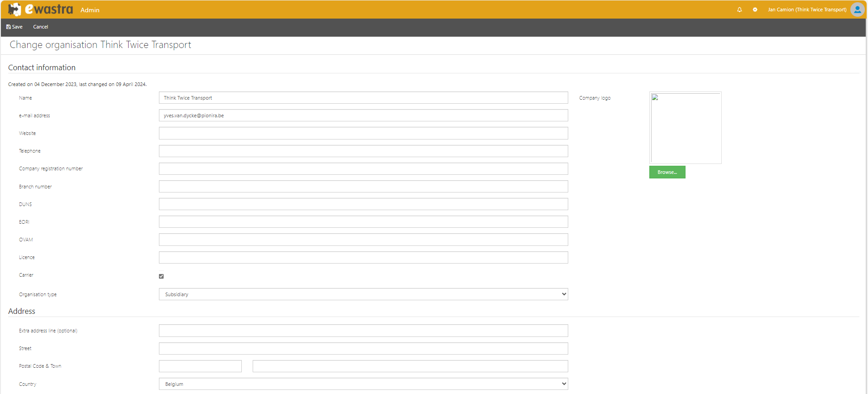Image resolution: width=868 pixels, height=394 pixels.
Task: Click the Address section heading
Action: (22, 311)
